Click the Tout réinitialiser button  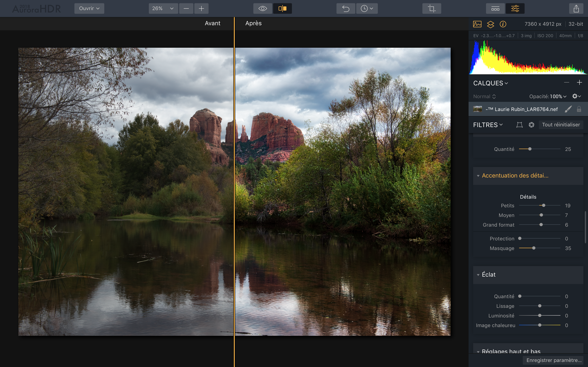(561, 125)
